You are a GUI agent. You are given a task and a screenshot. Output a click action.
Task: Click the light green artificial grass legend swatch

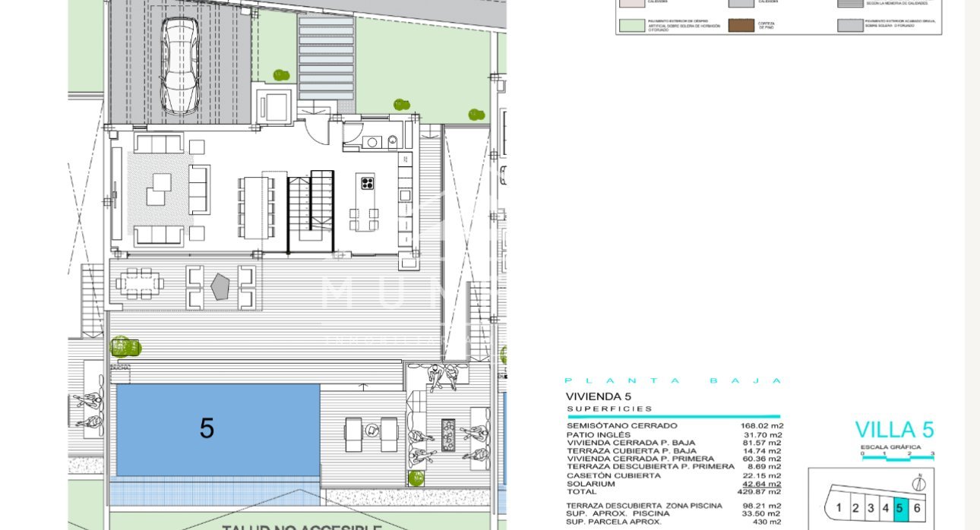(631, 25)
